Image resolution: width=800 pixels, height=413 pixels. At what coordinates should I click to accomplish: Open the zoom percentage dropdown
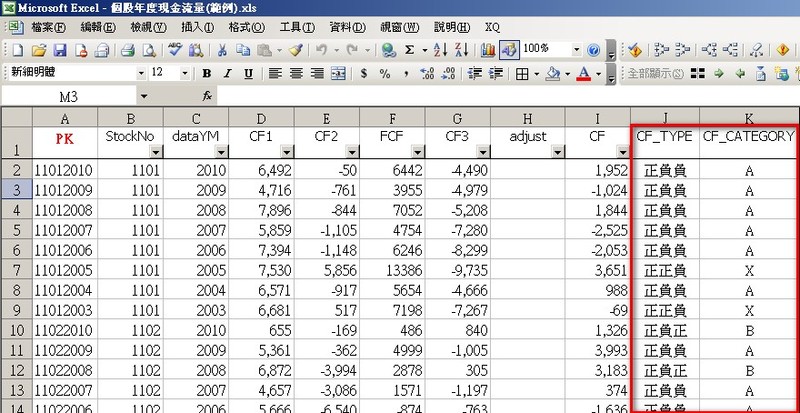(577, 50)
